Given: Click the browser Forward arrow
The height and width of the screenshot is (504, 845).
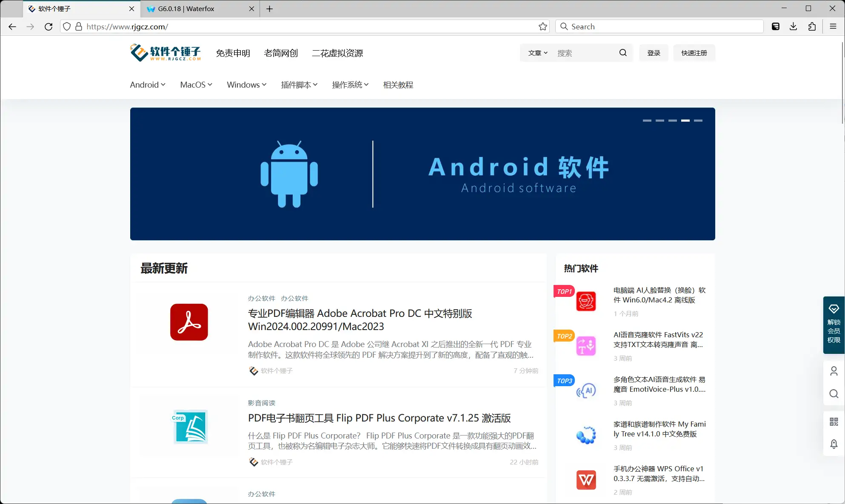Looking at the screenshot, I should tap(30, 26).
